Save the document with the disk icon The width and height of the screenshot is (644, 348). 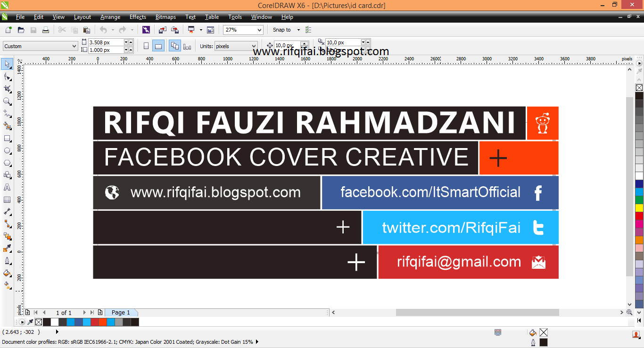(33, 30)
